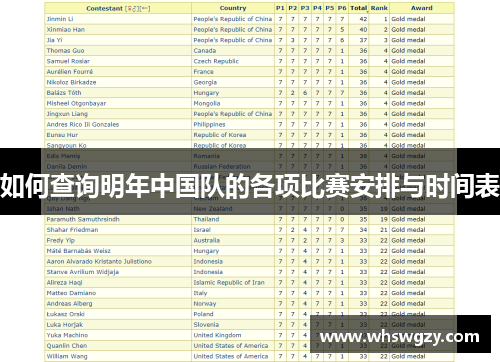The width and height of the screenshot is (500, 362).
Task: Open People's Republic of China link in Jinmin Li row
Action: [x=233, y=19]
